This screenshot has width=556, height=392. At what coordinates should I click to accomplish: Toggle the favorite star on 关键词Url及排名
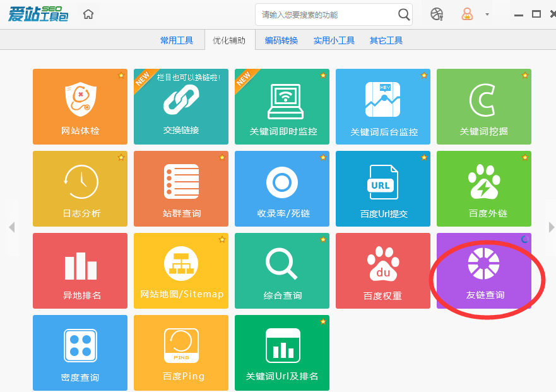[x=322, y=321]
